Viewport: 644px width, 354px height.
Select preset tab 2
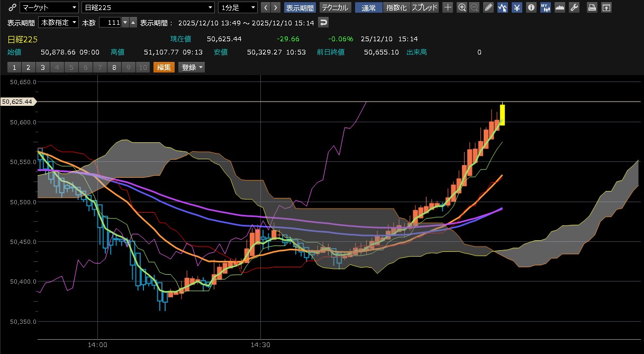click(x=28, y=67)
